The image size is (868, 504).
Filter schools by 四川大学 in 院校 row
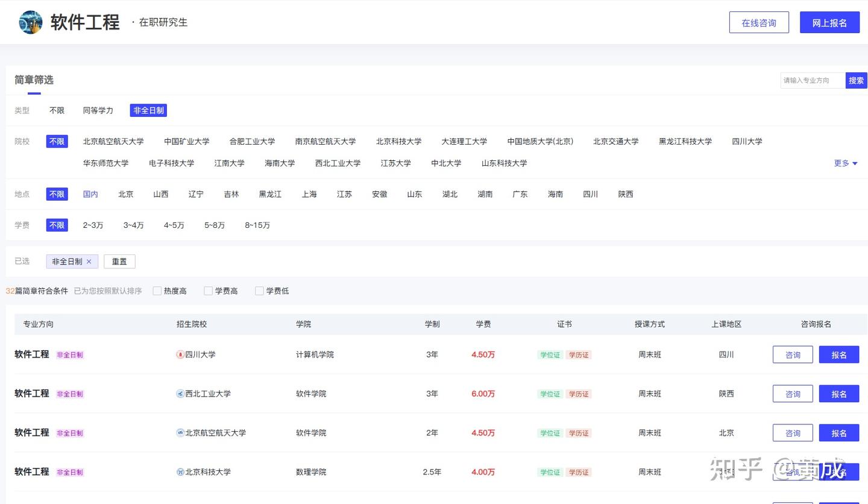[x=747, y=142]
